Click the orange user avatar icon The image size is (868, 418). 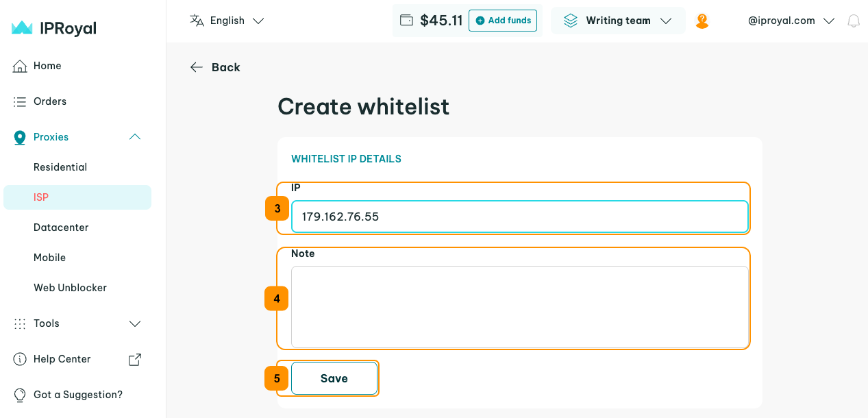[702, 21]
